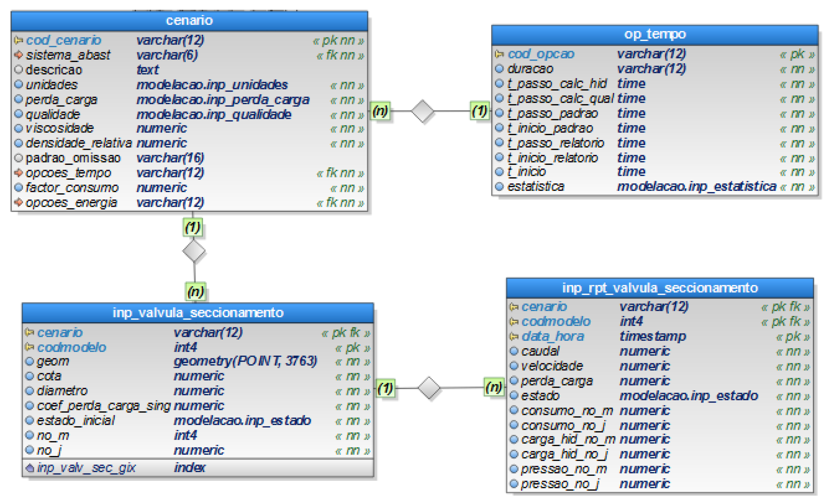The image size is (828, 504).
Task: Select the padrao_omissao column row
Action: click(x=73, y=158)
